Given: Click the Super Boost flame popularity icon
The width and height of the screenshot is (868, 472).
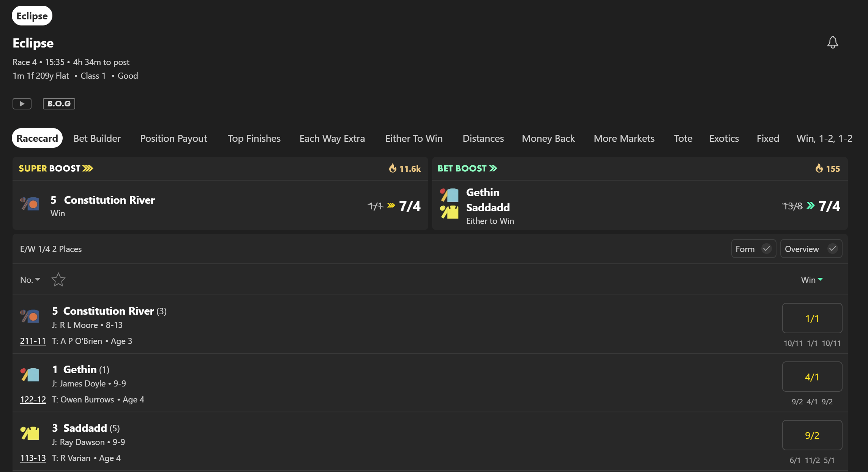Looking at the screenshot, I should point(393,168).
